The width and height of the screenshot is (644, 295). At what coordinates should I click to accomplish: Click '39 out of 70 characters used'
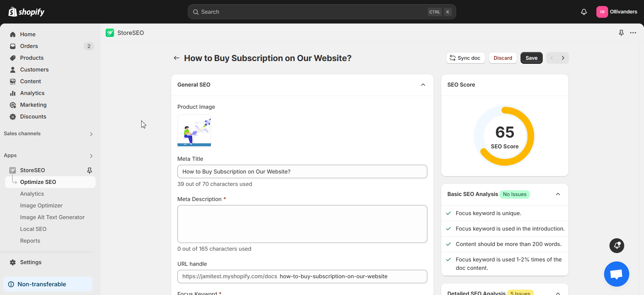(x=215, y=184)
